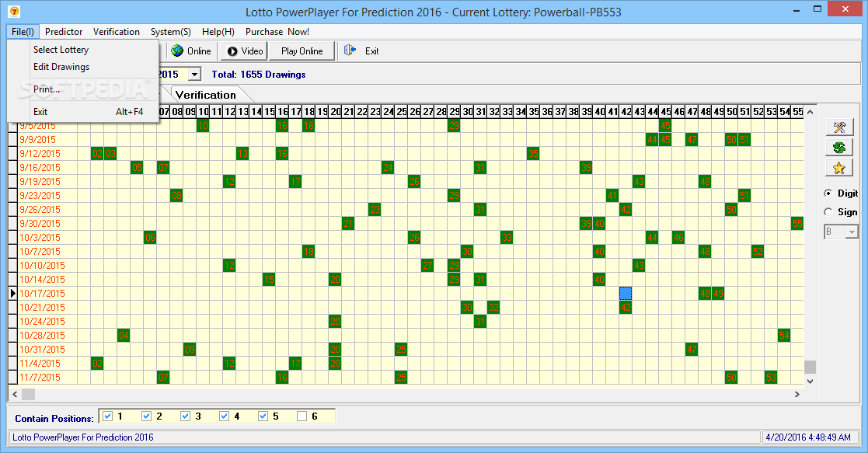Image resolution: width=868 pixels, height=453 pixels.
Task: Click number 04 in 10/28/2015 row
Action: pyautogui.click(x=124, y=335)
